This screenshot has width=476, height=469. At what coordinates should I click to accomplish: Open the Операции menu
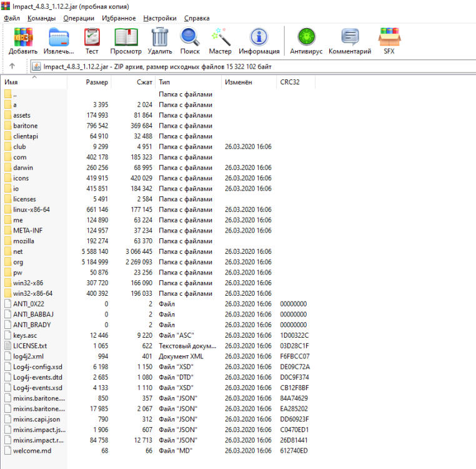(x=79, y=18)
